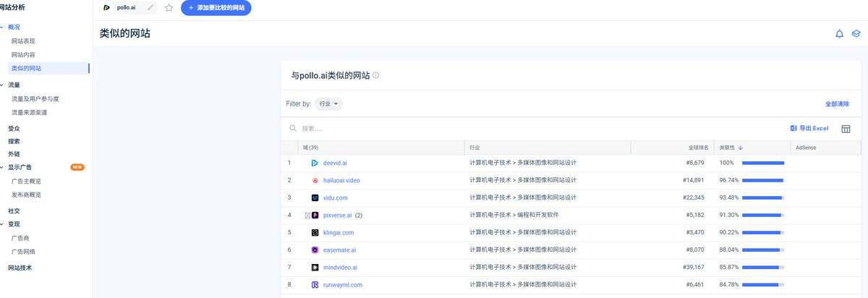Open 外链 in the sidebar
This screenshot has width=868, height=298.
click(14, 154)
